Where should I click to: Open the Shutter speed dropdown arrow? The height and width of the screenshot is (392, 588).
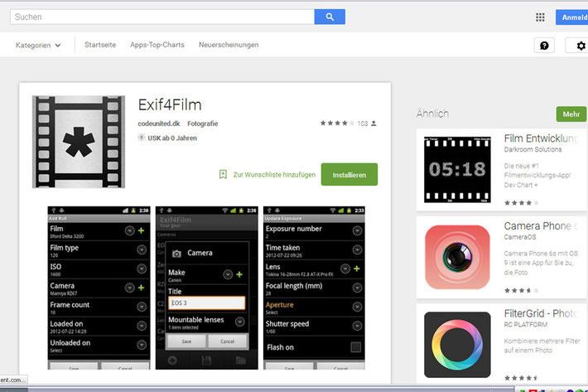(357, 326)
